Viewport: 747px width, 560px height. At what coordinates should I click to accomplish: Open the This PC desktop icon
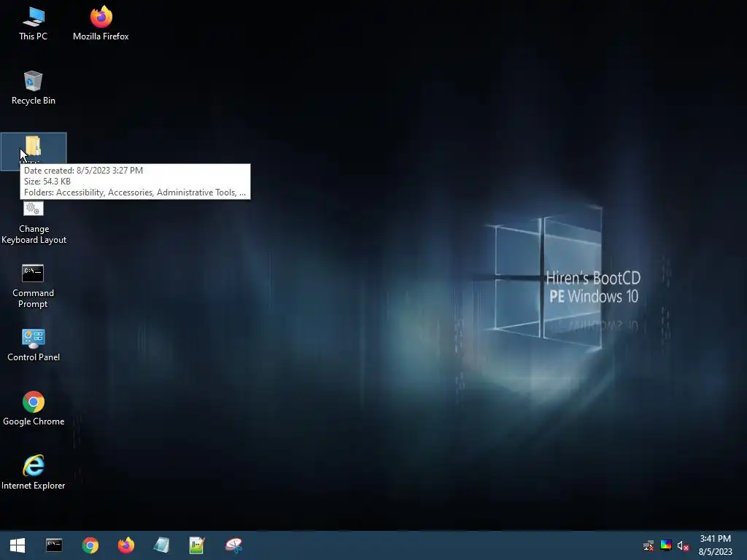tap(33, 23)
